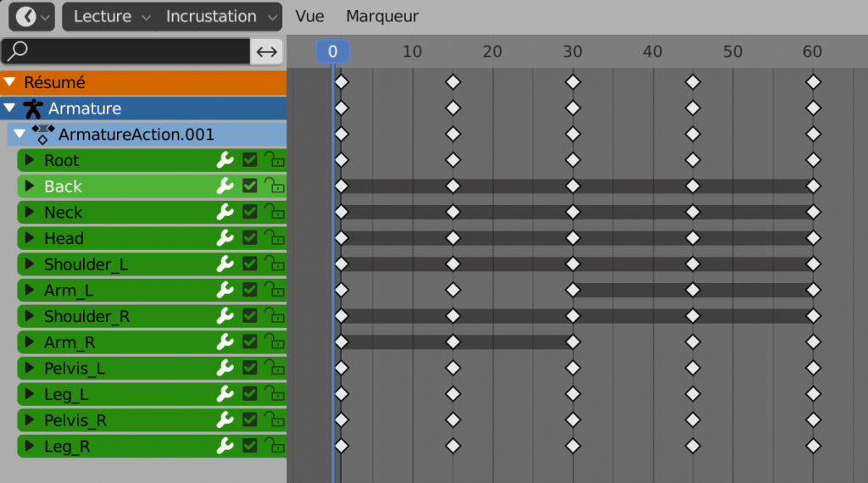868x483 pixels.
Task: Click the ArmatureAction.001 action icon
Action: pyautogui.click(x=43, y=134)
